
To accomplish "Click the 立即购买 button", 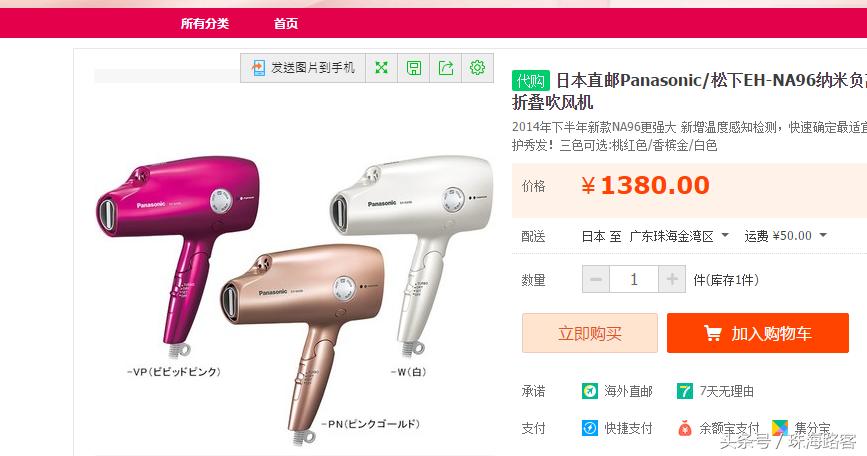I will coord(590,333).
